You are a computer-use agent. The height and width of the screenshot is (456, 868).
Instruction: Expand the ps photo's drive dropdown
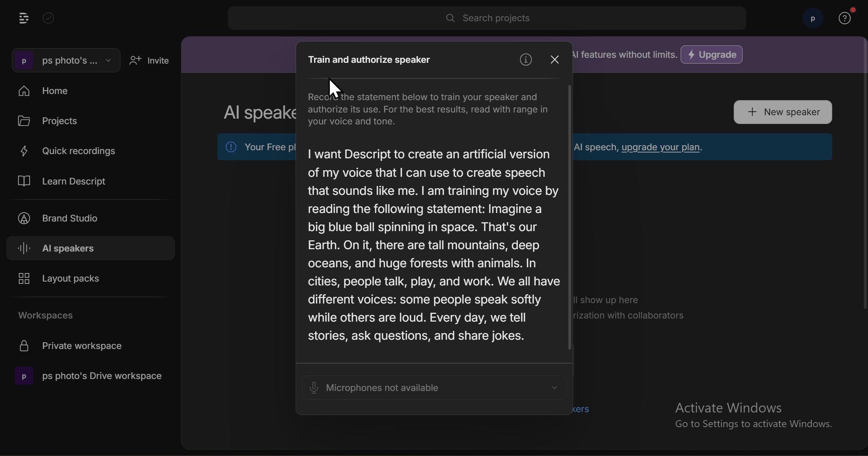coord(108,60)
